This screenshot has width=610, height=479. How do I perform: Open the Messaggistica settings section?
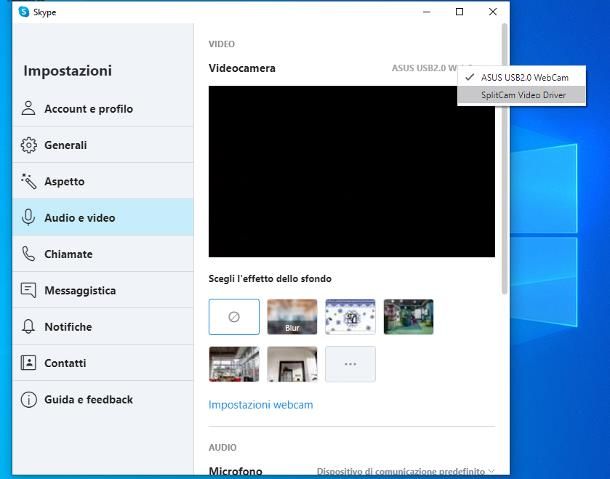coord(103,290)
